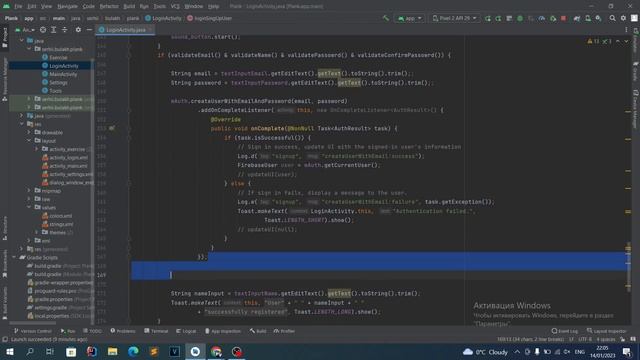
Task: Click the UTF-8 encoding in status bar
Action: point(584,339)
